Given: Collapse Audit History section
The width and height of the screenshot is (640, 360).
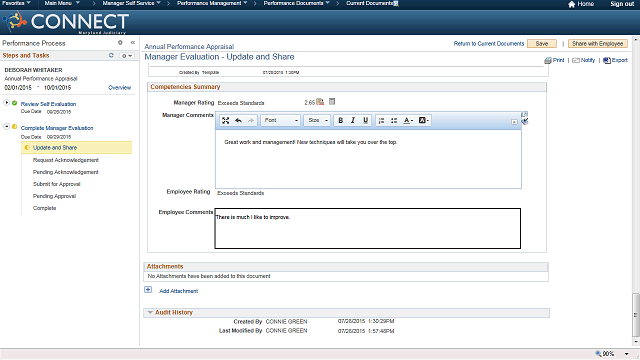Looking at the screenshot, I should tap(150, 313).
